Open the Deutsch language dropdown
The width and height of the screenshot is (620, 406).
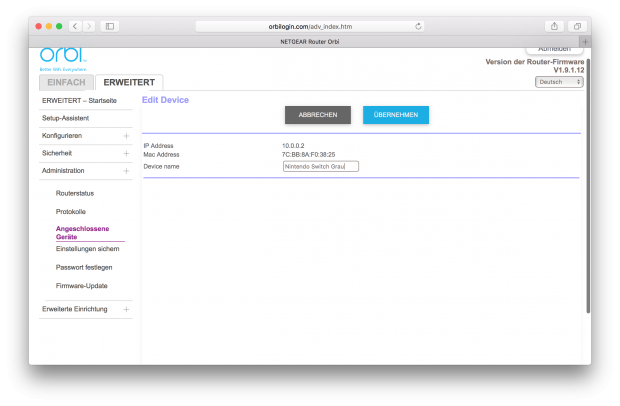pyautogui.click(x=560, y=82)
